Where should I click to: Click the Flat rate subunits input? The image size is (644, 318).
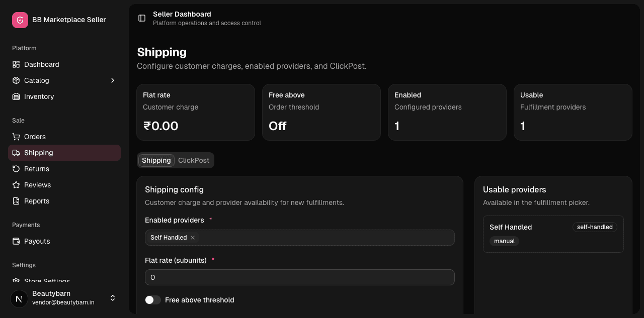300,277
